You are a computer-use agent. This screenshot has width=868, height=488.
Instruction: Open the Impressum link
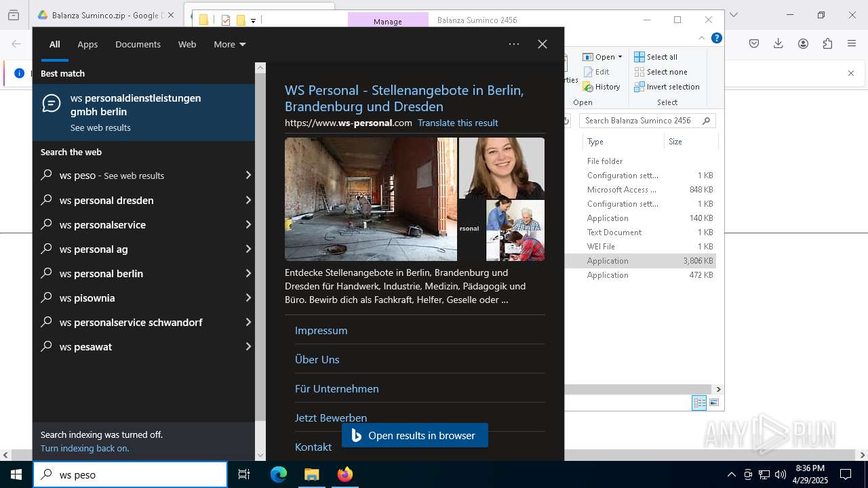coord(321,330)
